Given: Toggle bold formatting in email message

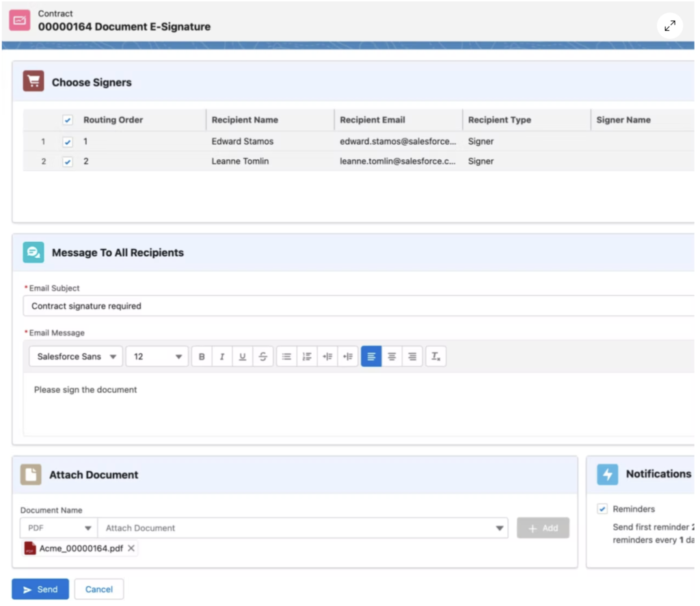Looking at the screenshot, I should [x=202, y=357].
